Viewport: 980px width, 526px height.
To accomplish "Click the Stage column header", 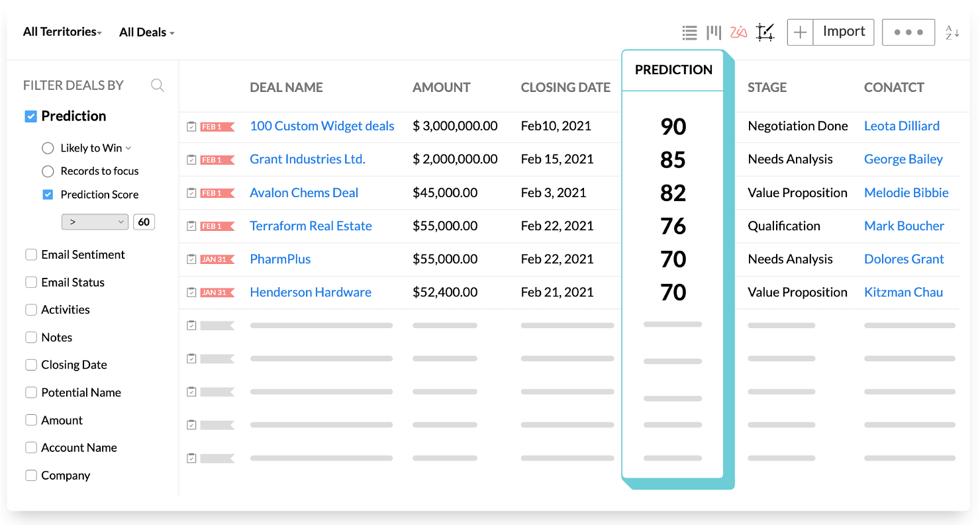I will pyautogui.click(x=767, y=87).
